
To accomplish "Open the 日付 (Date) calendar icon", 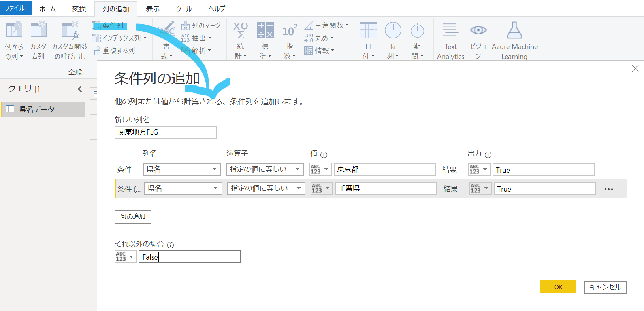I will click(368, 30).
